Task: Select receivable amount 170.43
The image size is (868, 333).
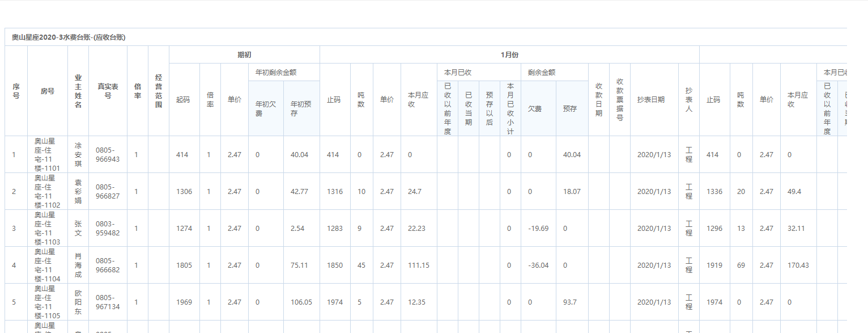Action: click(798, 265)
